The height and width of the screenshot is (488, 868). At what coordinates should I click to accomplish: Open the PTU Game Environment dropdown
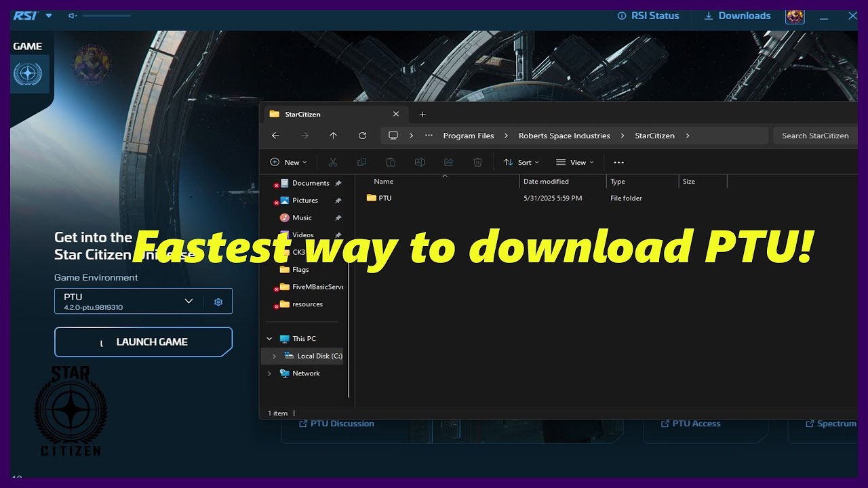tap(129, 302)
